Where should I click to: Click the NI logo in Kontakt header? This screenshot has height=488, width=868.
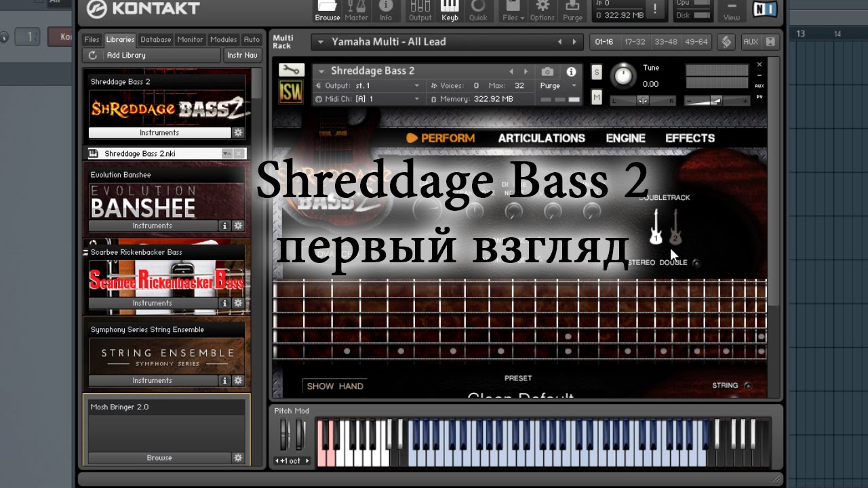click(x=764, y=9)
